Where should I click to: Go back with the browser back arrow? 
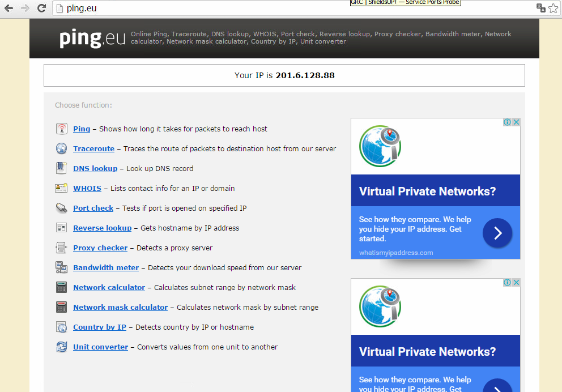pos(8,8)
